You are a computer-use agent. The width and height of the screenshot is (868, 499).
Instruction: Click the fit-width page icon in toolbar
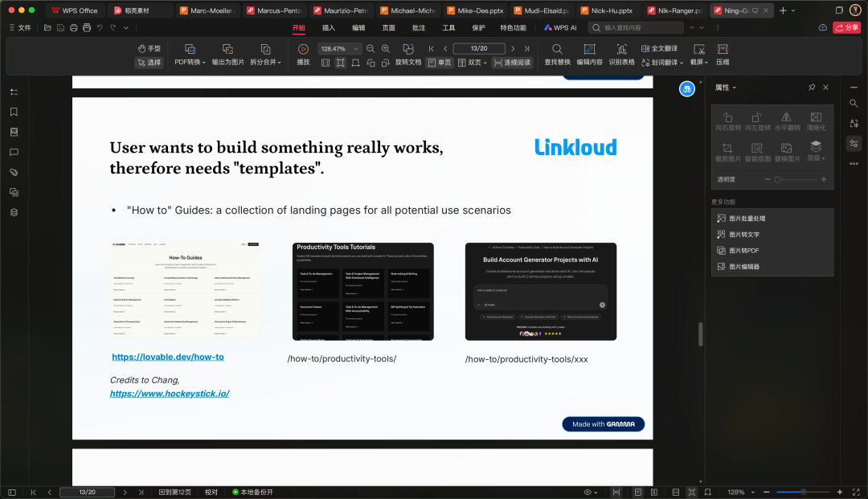coord(355,63)
